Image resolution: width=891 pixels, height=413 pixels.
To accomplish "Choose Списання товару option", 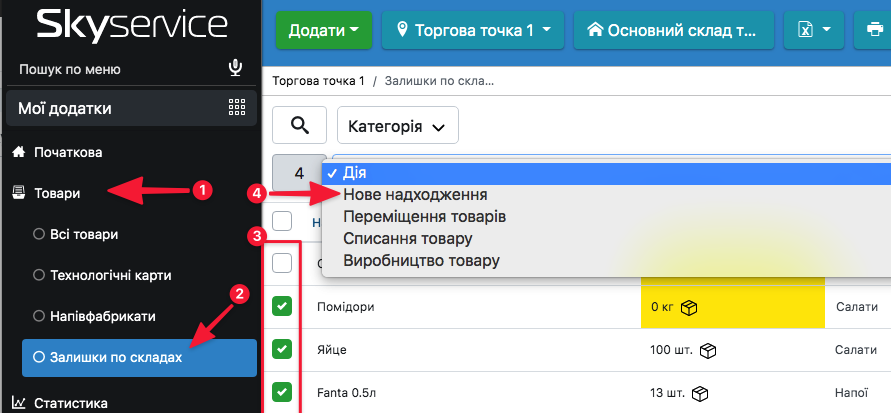I will click(407, 239).
